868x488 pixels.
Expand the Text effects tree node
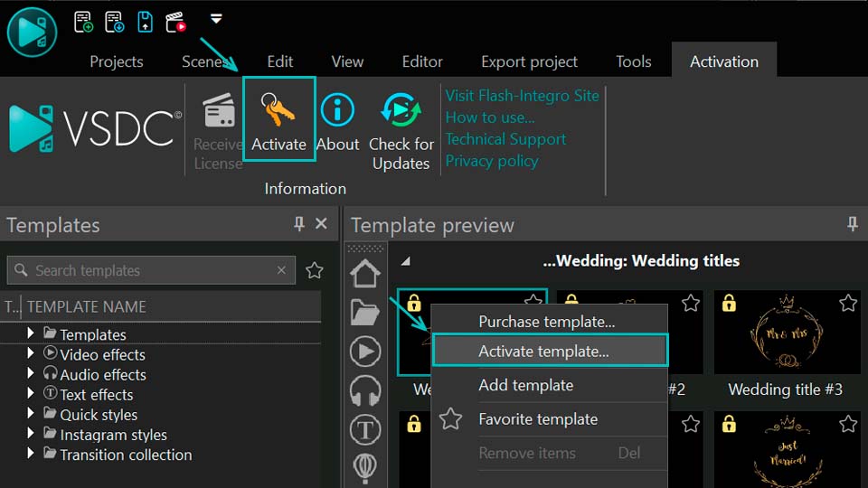click(x=31, y=393)
